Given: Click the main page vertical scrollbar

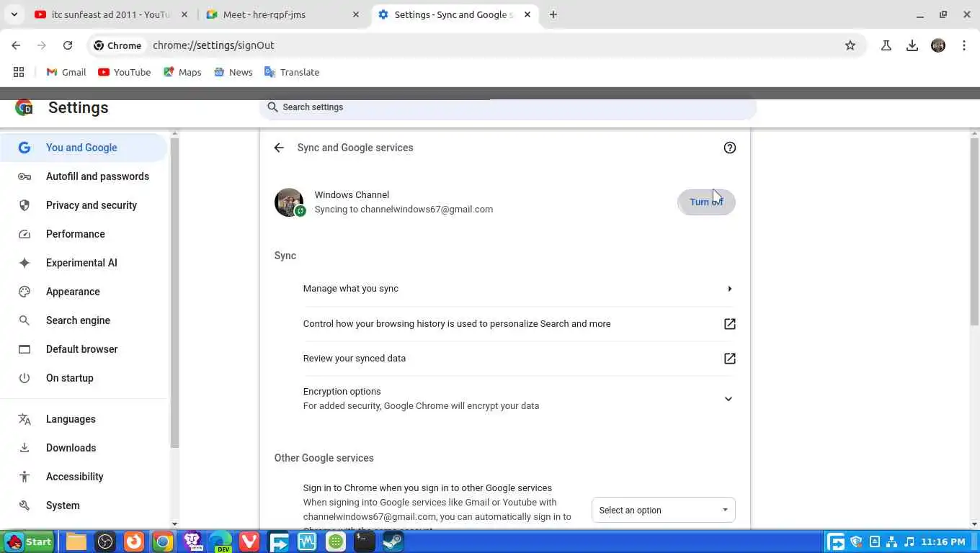Looking at the screenshot, I should point(974,230).
